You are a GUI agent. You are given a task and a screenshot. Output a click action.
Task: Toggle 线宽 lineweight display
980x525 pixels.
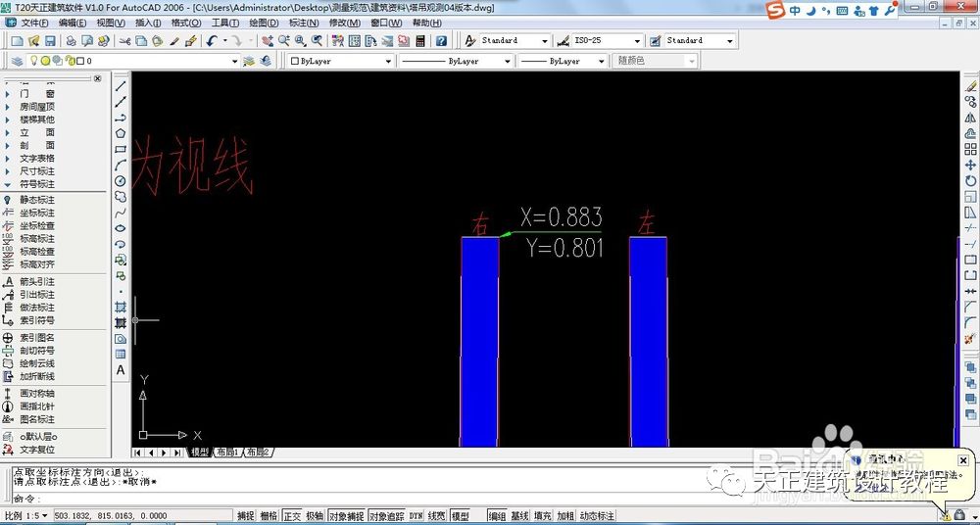437,516
